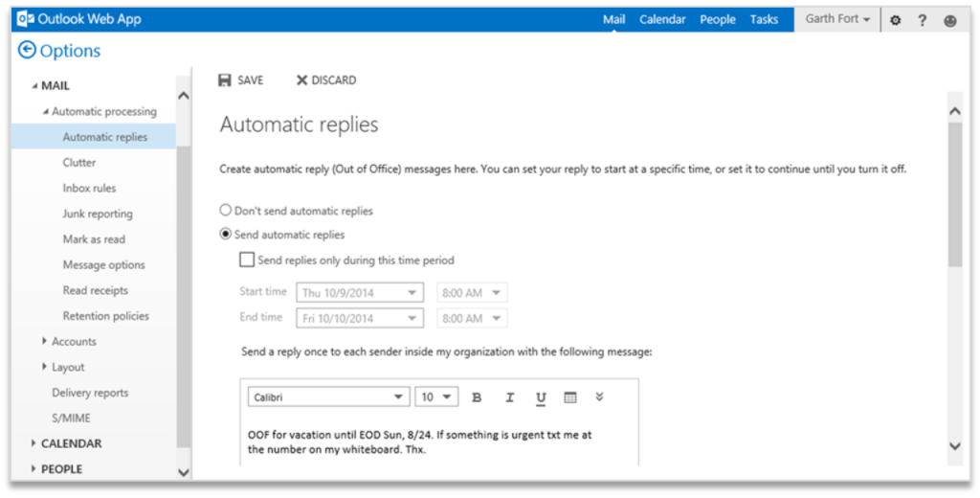Open Junk reporting settings
The height and width of the screenshot is (498, 980).
coord(98,214)
